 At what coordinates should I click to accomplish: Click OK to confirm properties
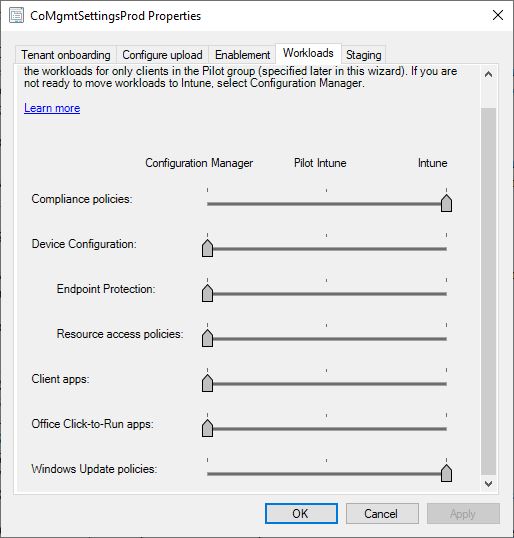(301, 513)
